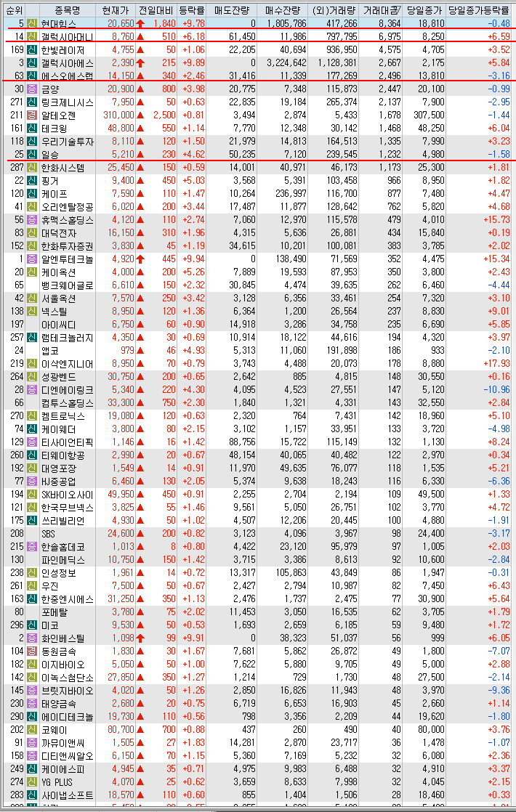Image resolution: width=516 pixels, height=812 pixels.
Task: Select the stock name 오리엔탈정공
Action: [x=68, y=206]
